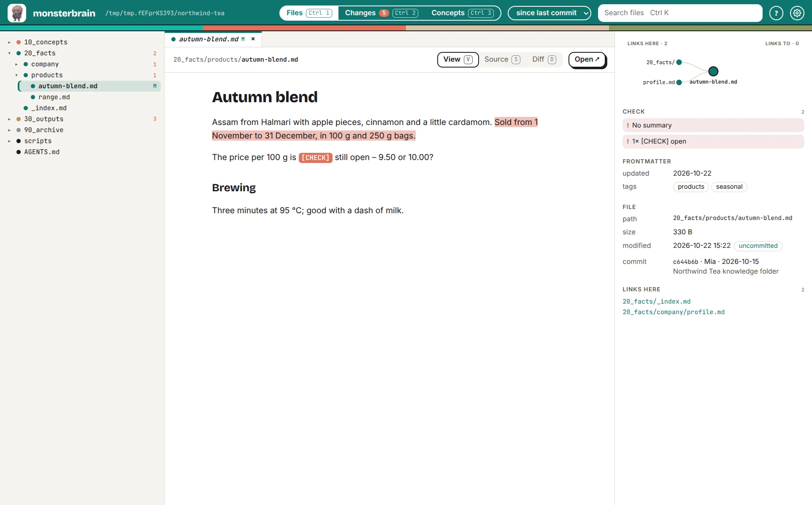Screen dimensions: 812x505
Task: Close the autumn-blend.md tab
Action: (253, 39)
